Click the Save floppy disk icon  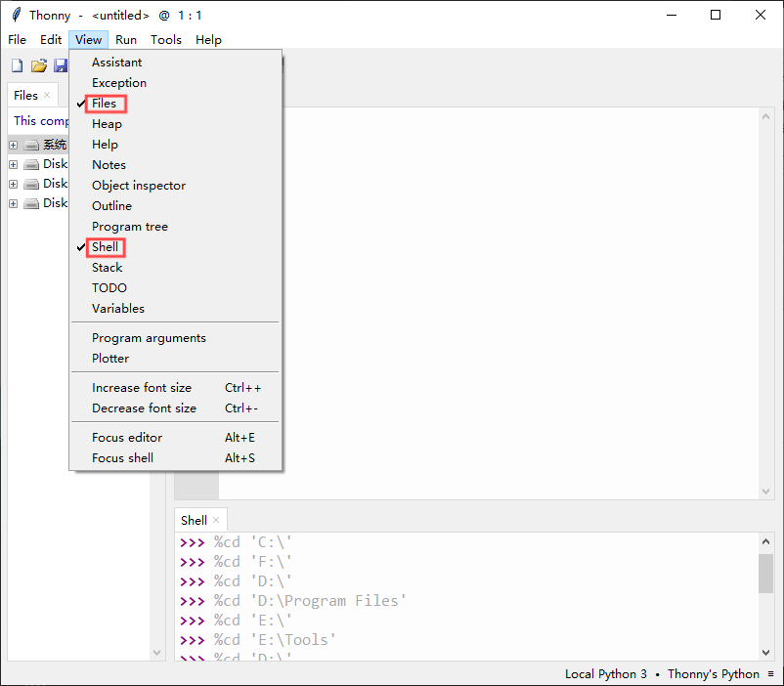coord(61,65)
